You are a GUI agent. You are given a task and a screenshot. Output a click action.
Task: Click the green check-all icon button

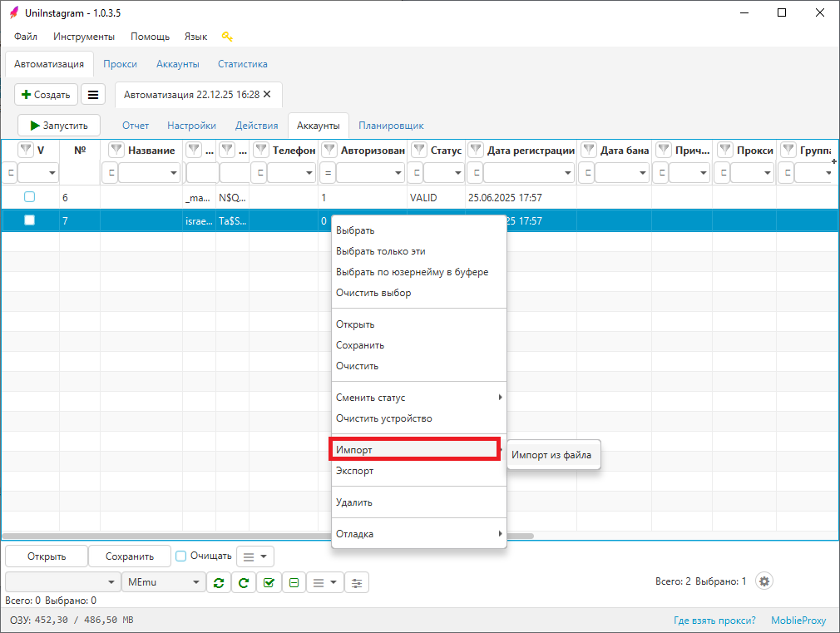[268, 582]
